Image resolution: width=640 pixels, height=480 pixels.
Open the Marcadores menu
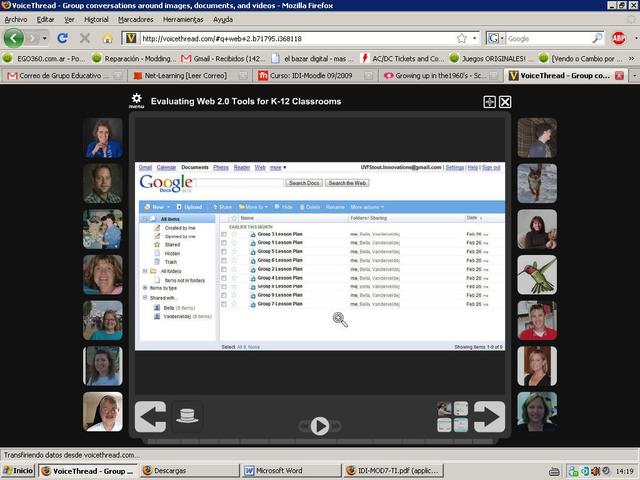(136, 19)
